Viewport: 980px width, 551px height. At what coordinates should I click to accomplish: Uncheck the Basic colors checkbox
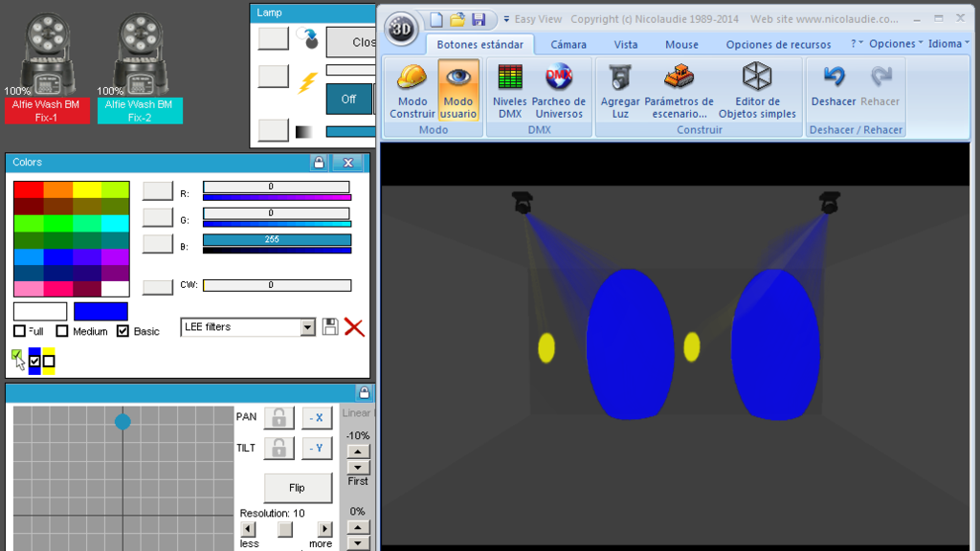122,330
